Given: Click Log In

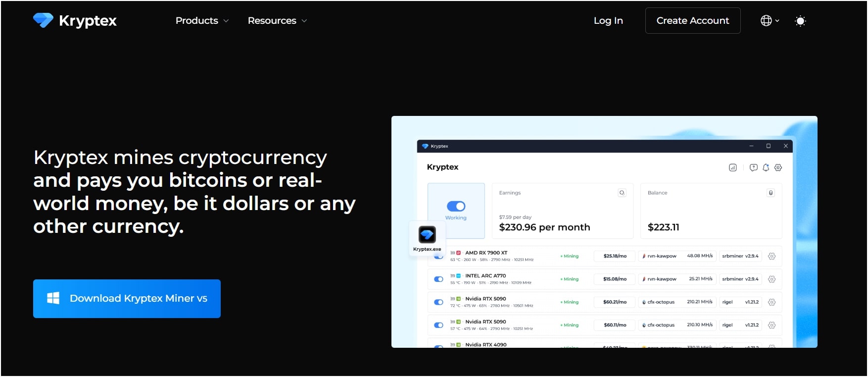Looking at the screenshot, I should 608,21.
